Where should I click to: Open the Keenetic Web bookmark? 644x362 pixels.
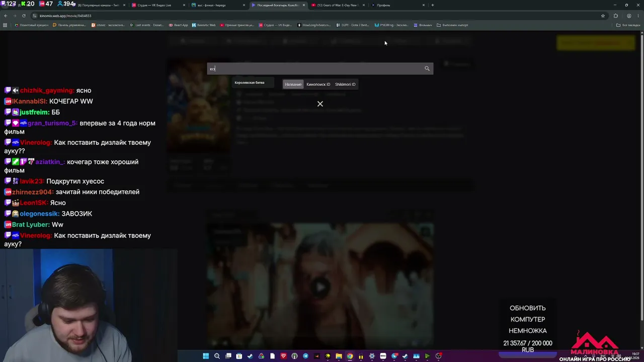(204, 25)
